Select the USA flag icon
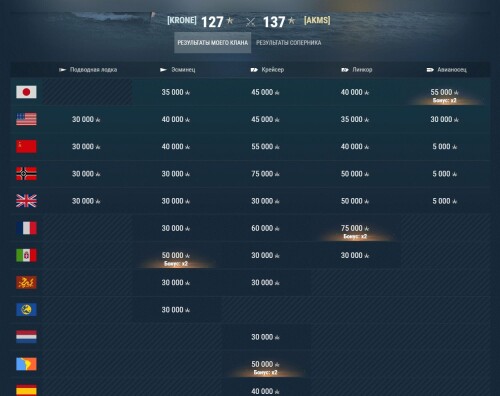Viewport: 500px width, 396px height. tap(26, 119)
